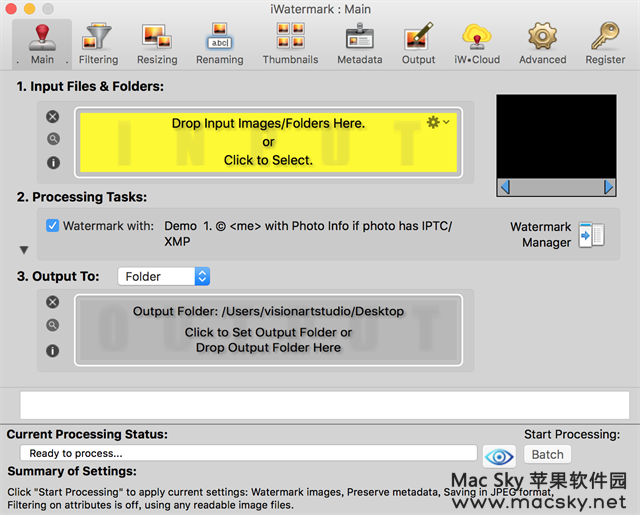
Task: Reveal output folder with magnifier icon
Action: (x=52, y=325)
